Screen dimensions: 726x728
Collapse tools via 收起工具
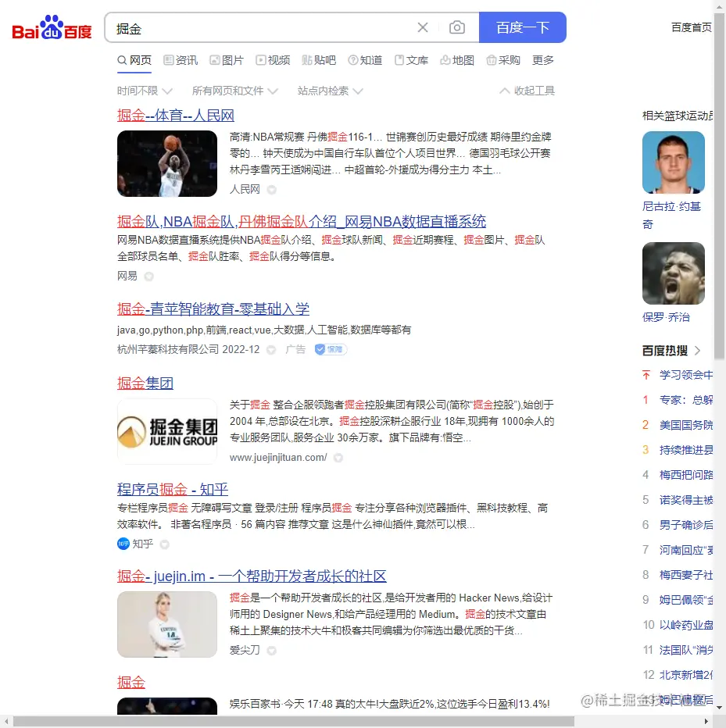coord(528,91)
